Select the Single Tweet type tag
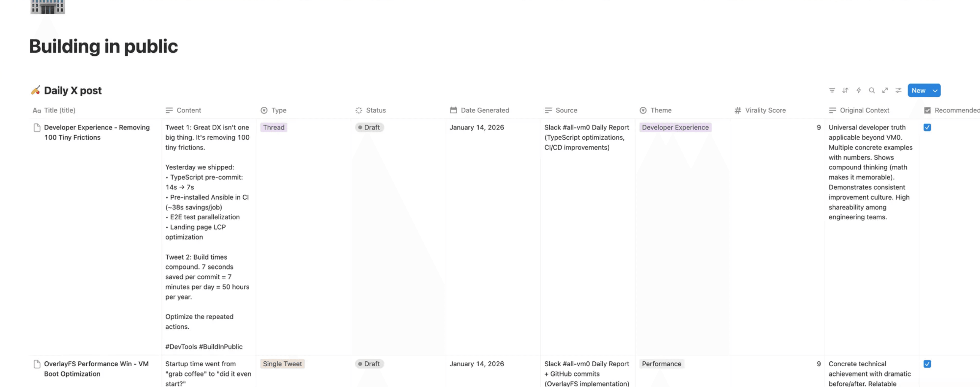Image resolution: width=980 pixels, height=387 pixels. click(282, 364)
